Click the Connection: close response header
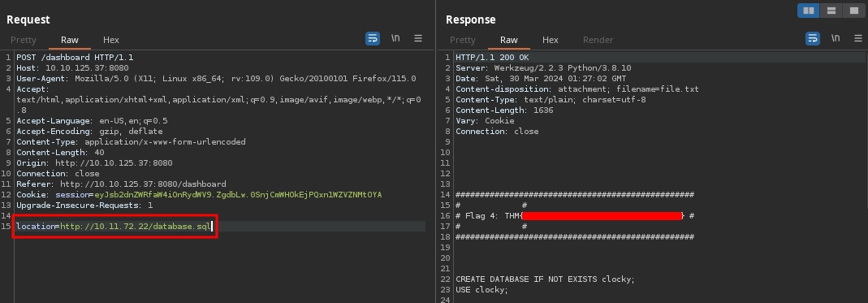 point(497,132)
